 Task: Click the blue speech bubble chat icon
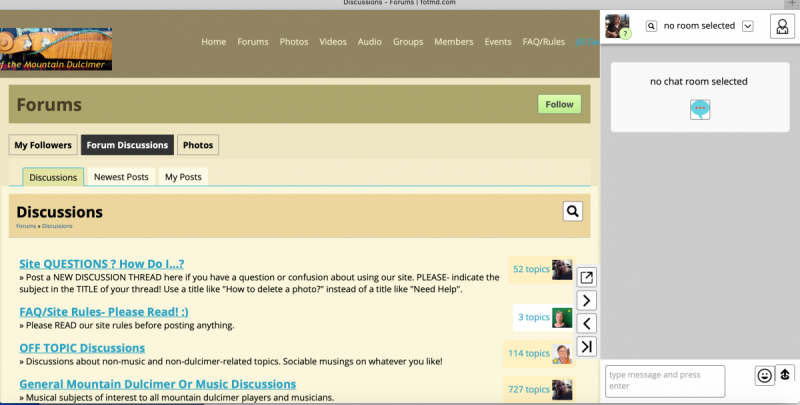(700, 109)
